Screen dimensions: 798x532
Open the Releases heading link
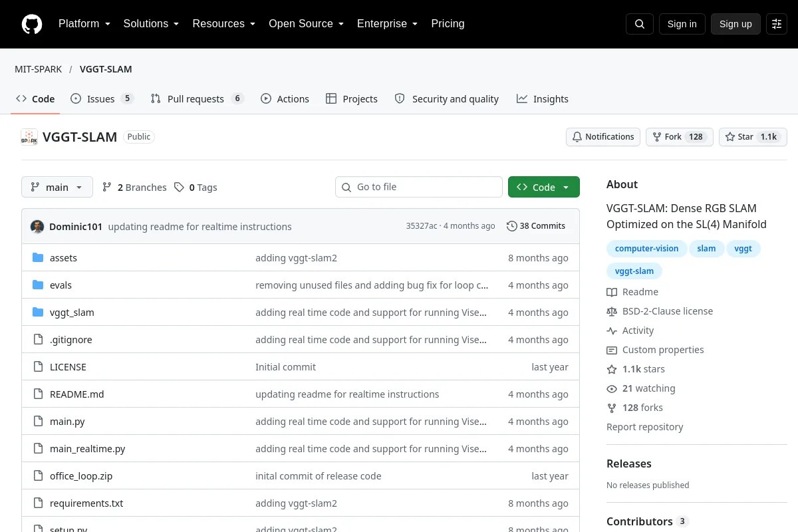629,464
